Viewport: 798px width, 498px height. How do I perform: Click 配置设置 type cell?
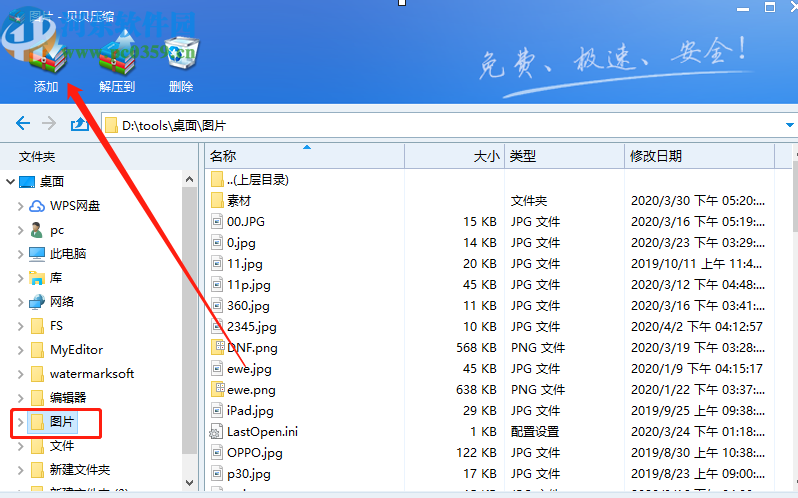click(x=535, y=432)
